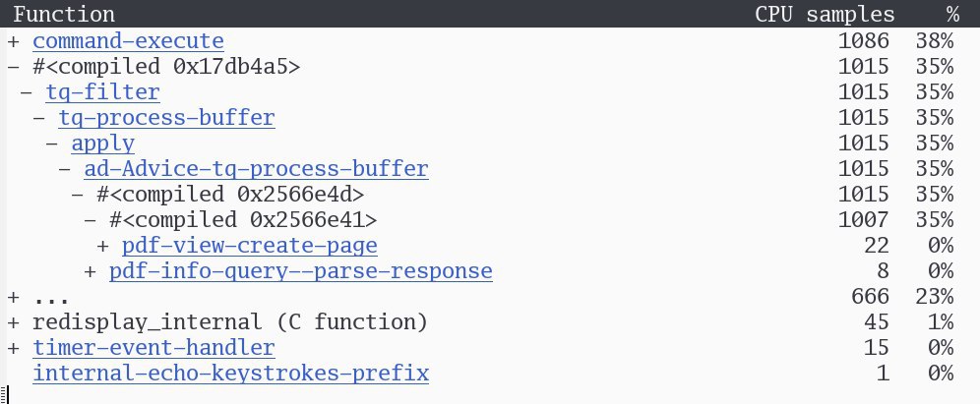Follow the tq-filter link
This screenshot has height=404, width=980.
(103, 92)
